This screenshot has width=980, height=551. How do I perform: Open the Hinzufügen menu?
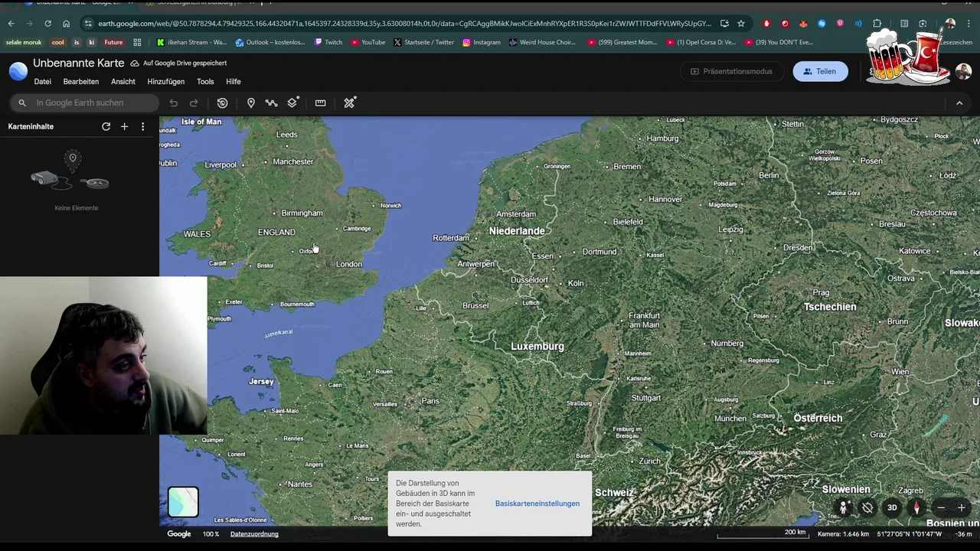166,81
